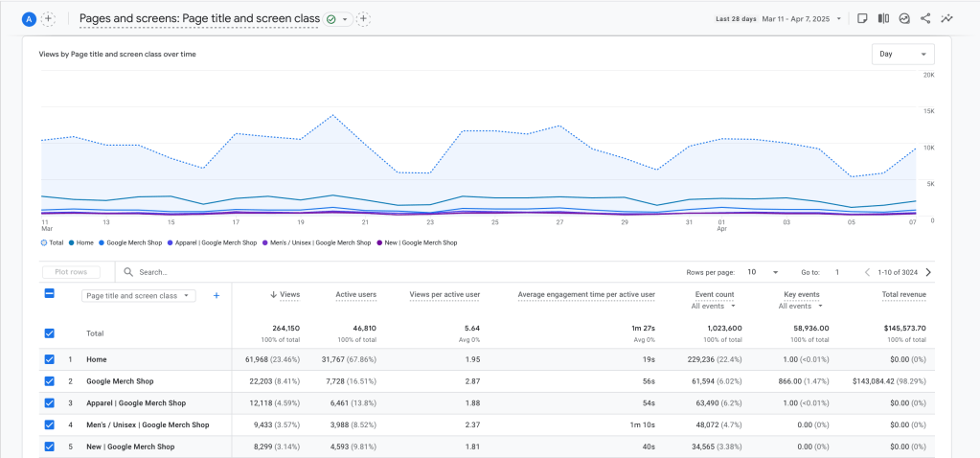Open the Rows per page dropdown
This screenshot has width=980, height=458.
tap(763, 272)
